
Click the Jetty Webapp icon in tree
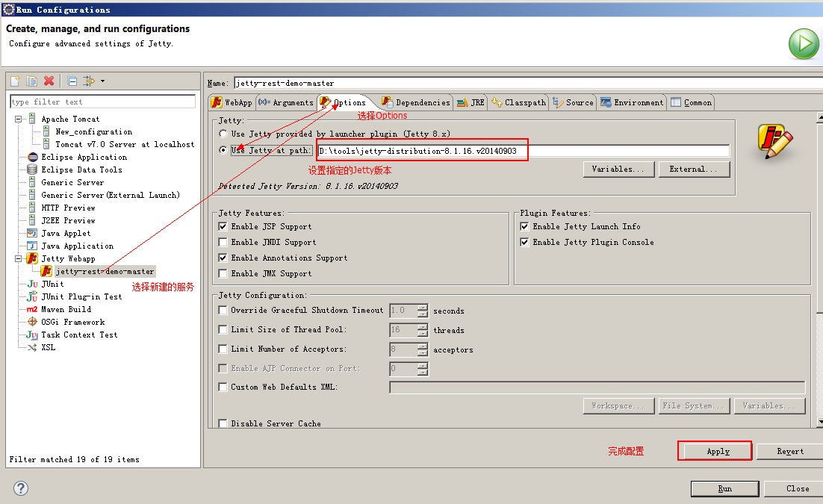tap(33, 258)
